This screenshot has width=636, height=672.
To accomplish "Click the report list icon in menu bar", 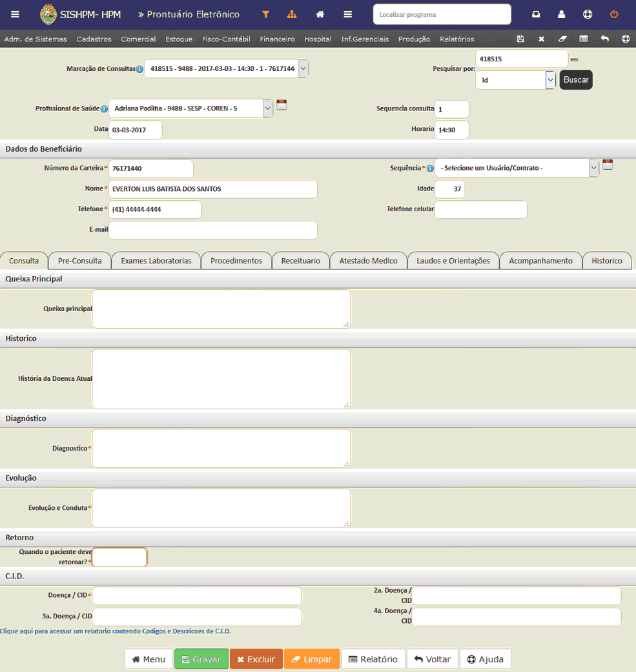I will click(583, 39).
